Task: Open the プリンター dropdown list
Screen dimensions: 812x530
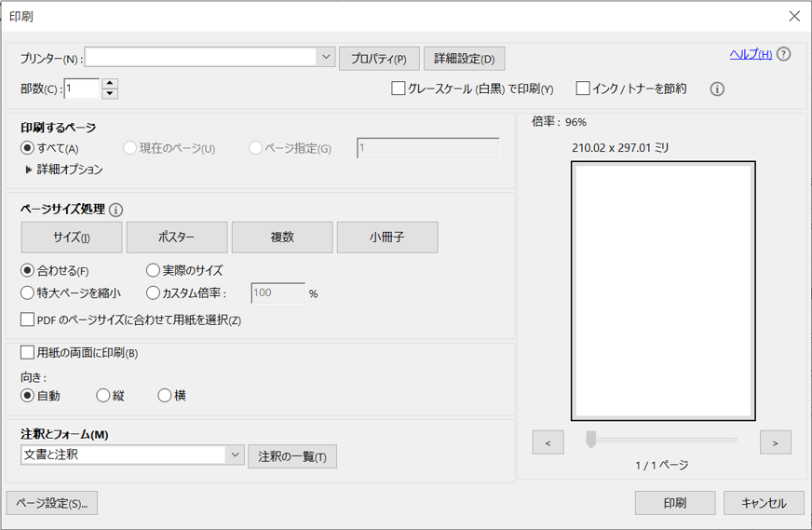Action: pyautogui.click(x=326, y=58)
